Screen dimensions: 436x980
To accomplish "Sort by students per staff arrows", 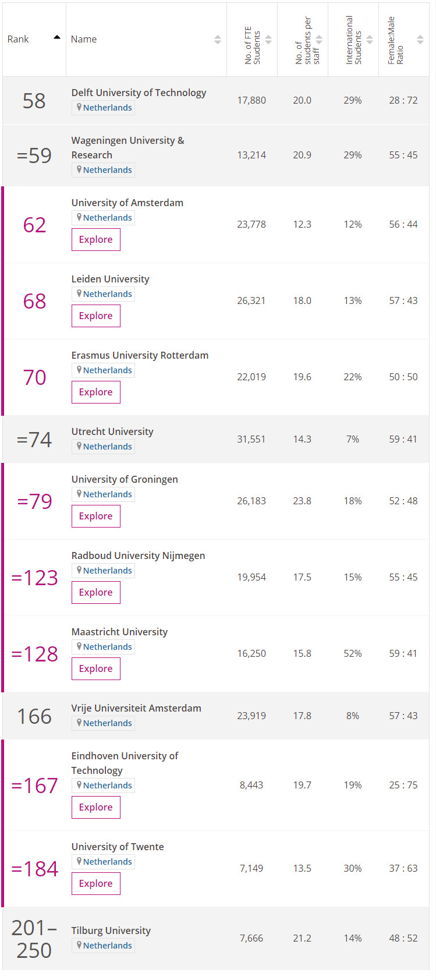I will tap(319, 40).
